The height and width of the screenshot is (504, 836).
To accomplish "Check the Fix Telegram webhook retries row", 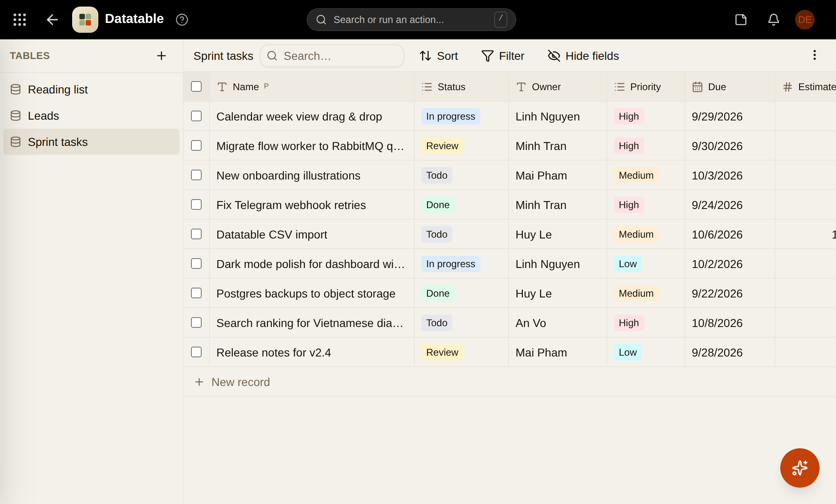I will [196, 204].
